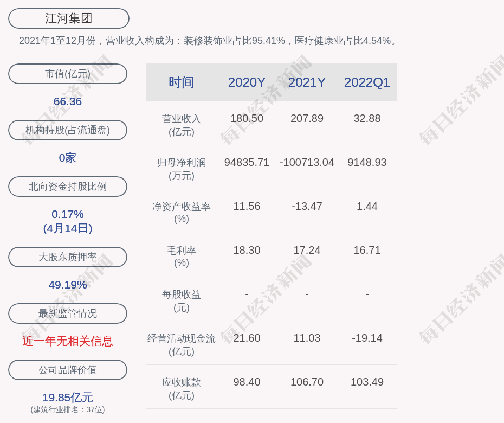Click the 公司品牌价值 label pill
Image resolution: width=504 pixels, height=423 pixels.
pyautogui.click(x=68, y=370)
